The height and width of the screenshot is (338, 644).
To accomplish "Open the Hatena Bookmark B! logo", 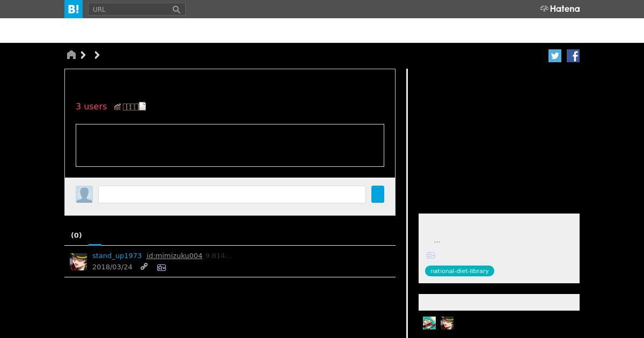I will click(74, 9).
